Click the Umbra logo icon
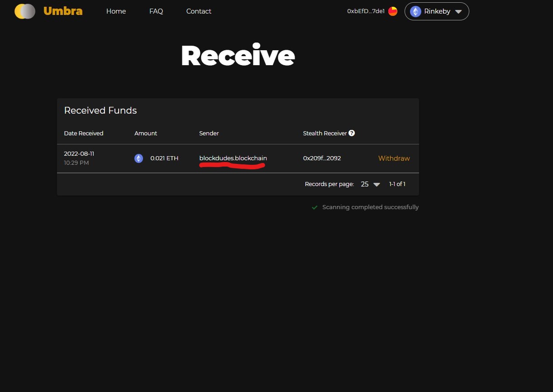 click(x=24, y=11)
